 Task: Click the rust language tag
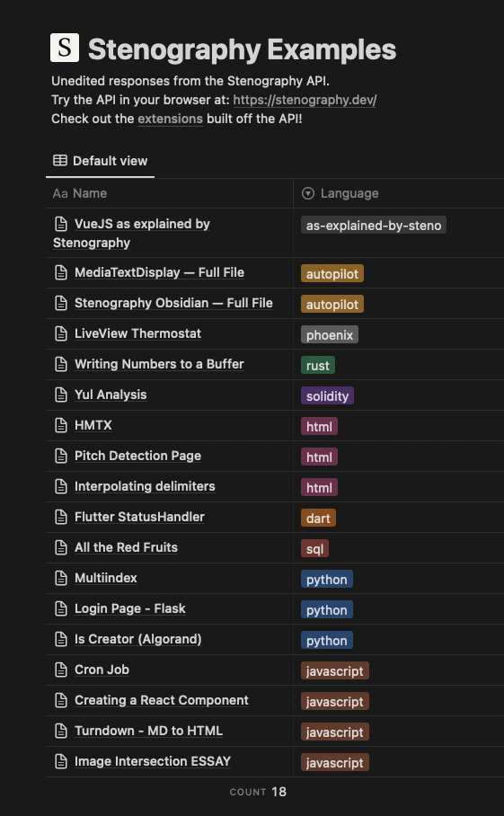tap(318, 366)
